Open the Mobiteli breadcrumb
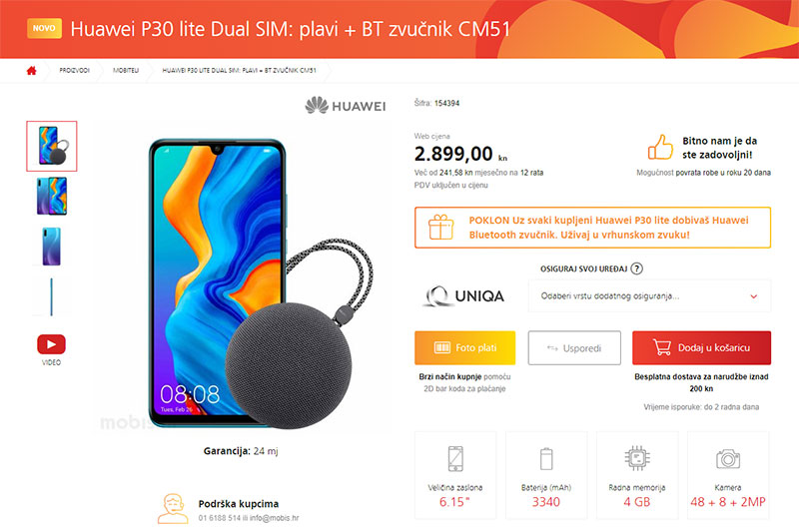Screen dimensions: 799x532 126,70
